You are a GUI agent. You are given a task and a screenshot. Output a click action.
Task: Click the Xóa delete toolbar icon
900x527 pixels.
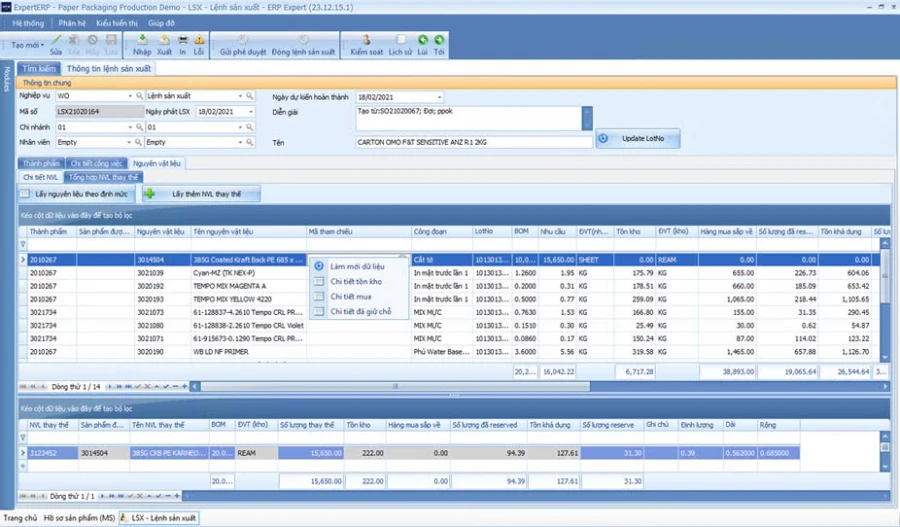(x=74, y=40)
